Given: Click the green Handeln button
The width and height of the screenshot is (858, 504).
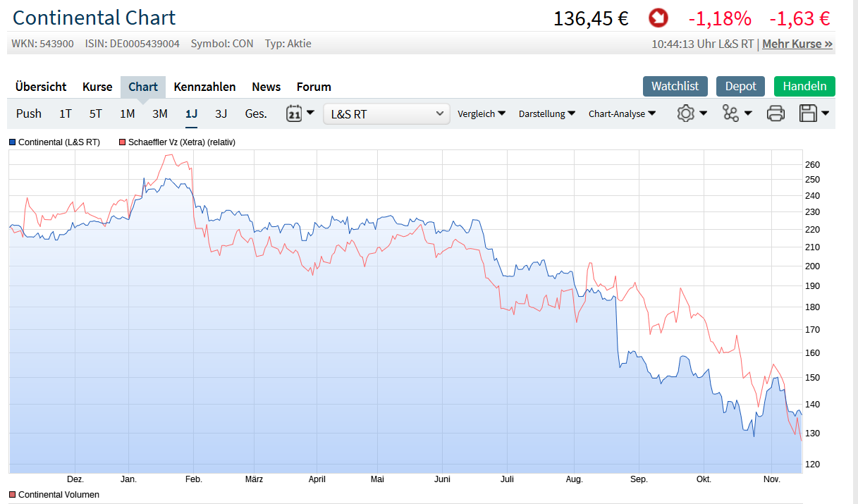Looking at the screenshot, I should point(804,86).
